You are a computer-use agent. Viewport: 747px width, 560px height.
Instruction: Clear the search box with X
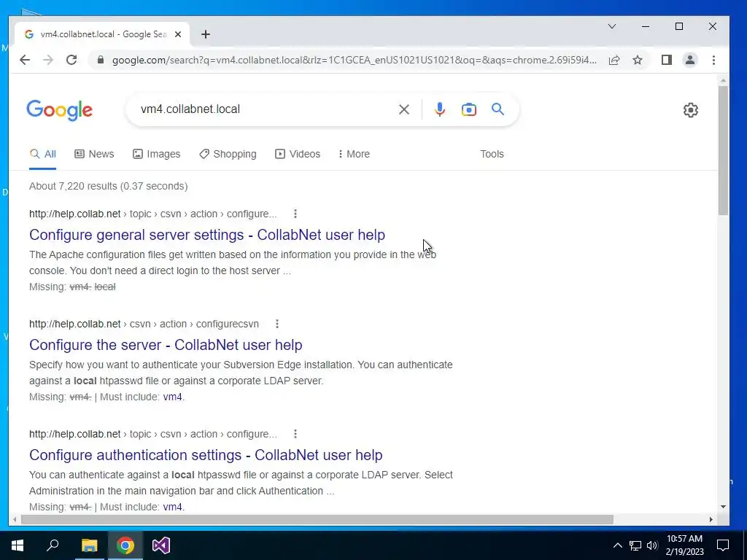(404, 109)
